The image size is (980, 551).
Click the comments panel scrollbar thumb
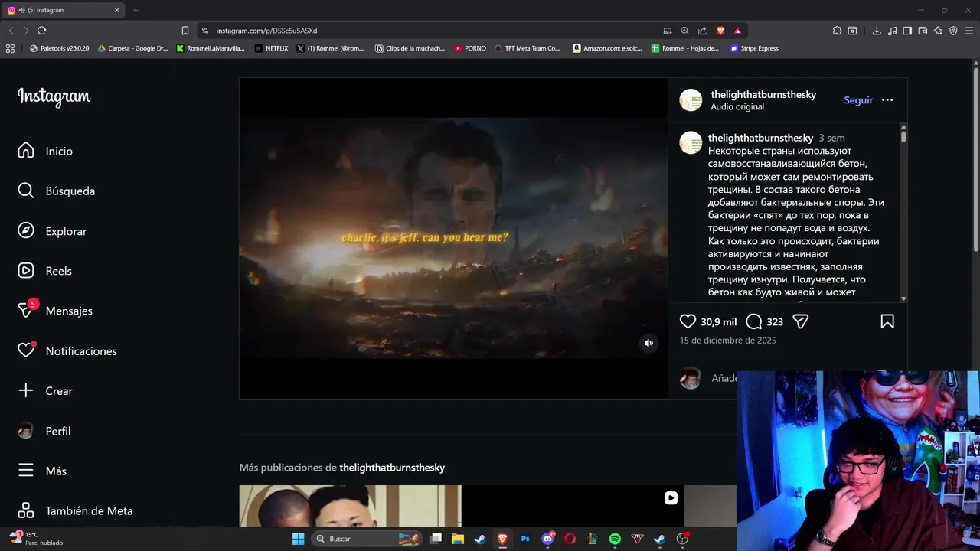[903, 136]
